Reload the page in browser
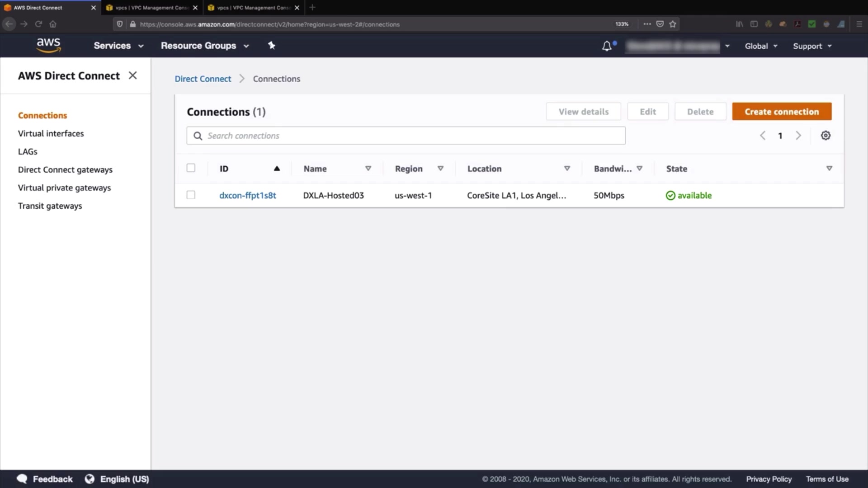 coord(38,24)
